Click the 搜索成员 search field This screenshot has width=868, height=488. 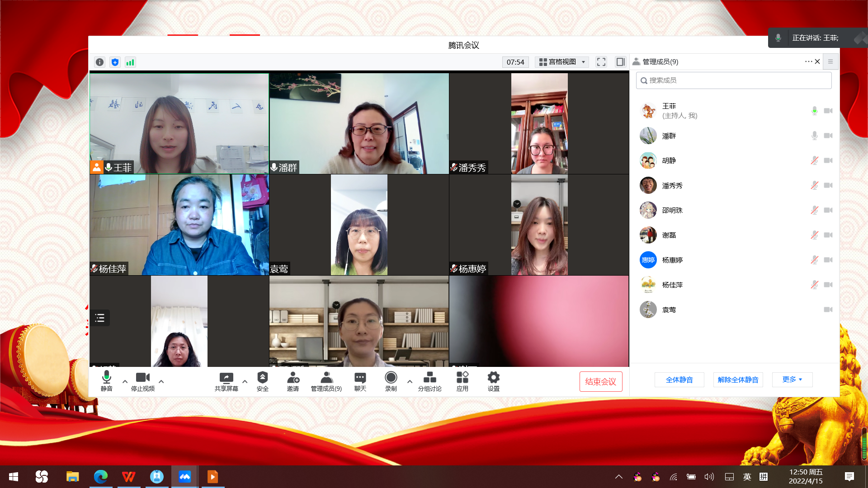[x=733, y=80]
